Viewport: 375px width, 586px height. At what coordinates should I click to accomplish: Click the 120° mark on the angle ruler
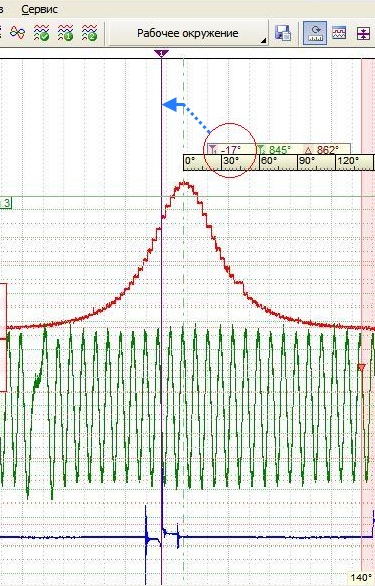click(x=348, y=161)
